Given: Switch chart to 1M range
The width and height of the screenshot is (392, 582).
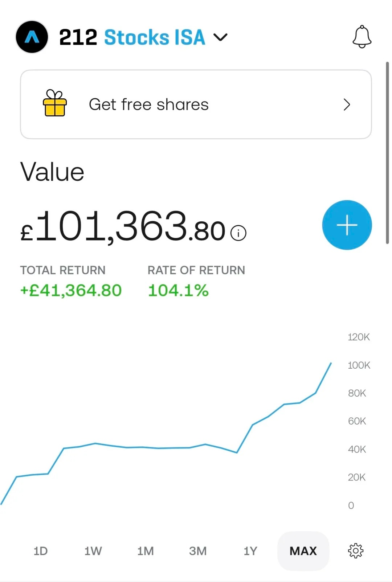Looking at the screenshot, I should coord(145,551).
